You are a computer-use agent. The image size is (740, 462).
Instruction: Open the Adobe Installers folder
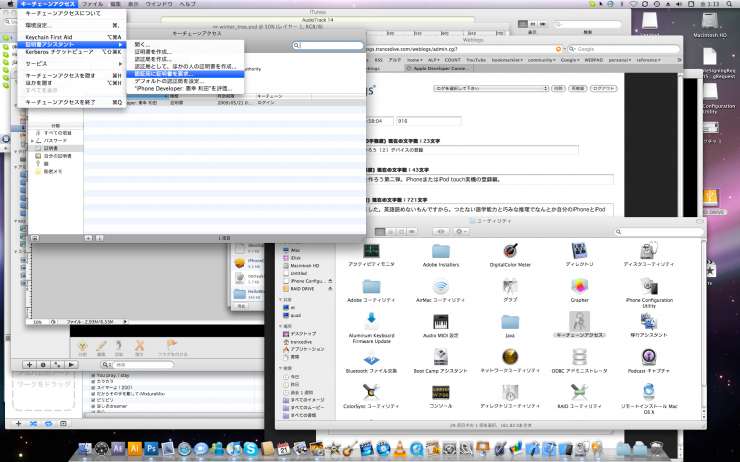click(x=441, y=251)
